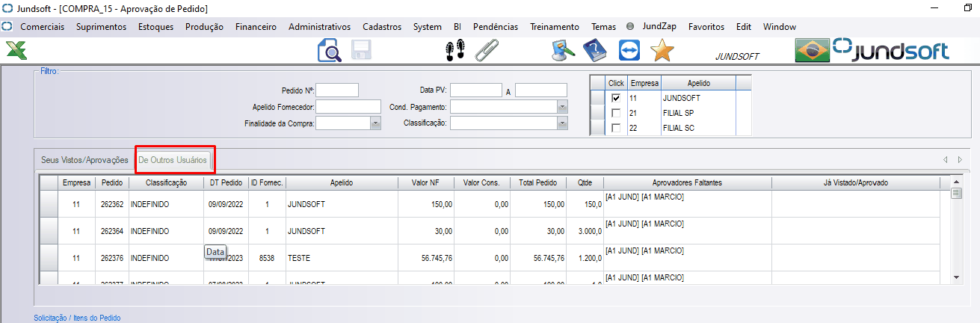The image size is (980, 323).
Task: Click the gold favorites star icon
Action: pyautogui.click(x=662, y=51)
